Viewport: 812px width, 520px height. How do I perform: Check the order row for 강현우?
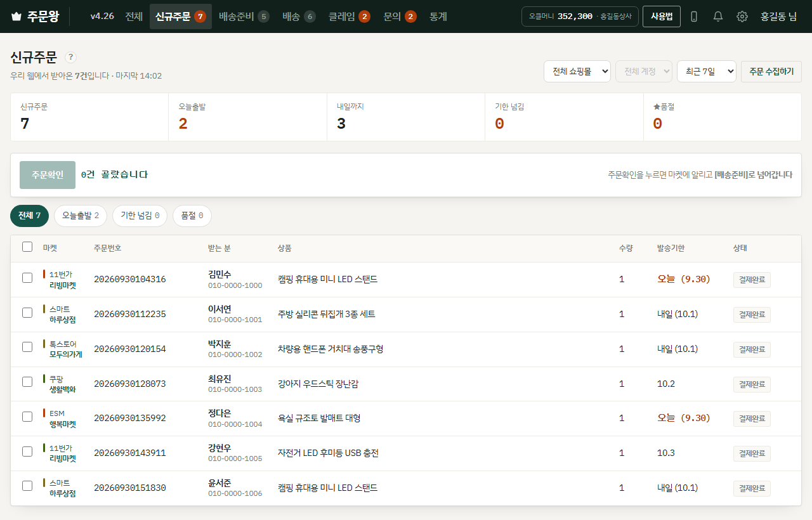click(27, 452)
